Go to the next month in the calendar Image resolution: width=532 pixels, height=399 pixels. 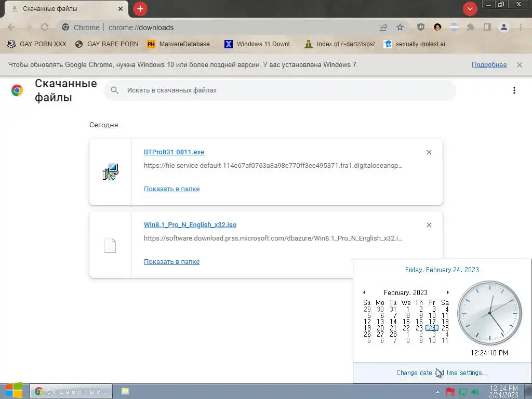(x=447, y=292)
